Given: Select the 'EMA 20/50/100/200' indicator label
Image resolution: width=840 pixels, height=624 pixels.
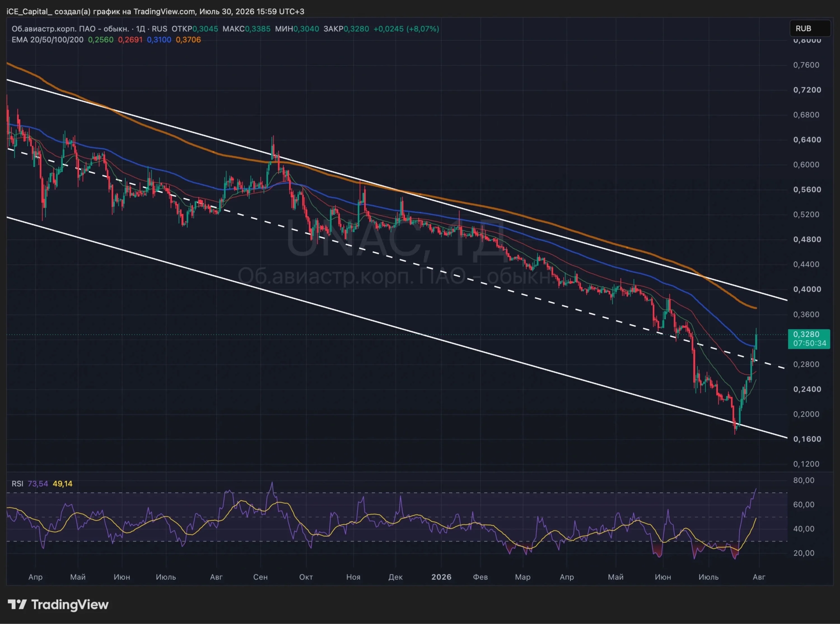Looking at the screenshot, I should (48, 40).
